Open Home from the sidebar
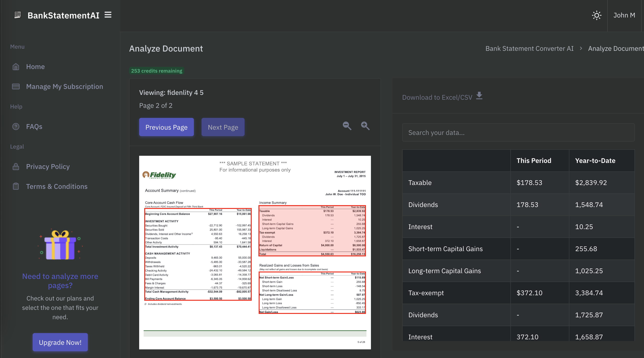 click(35, 67)
